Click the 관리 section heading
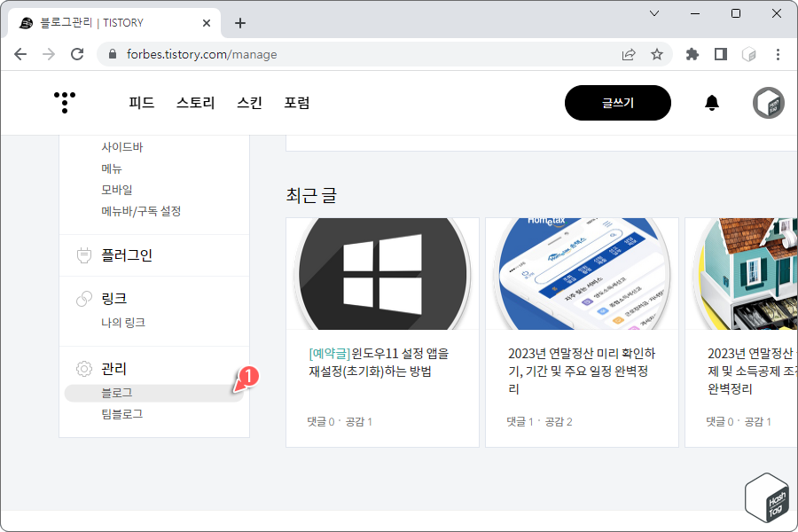Screen dimensions: 798x532 [x=114, y=369]
